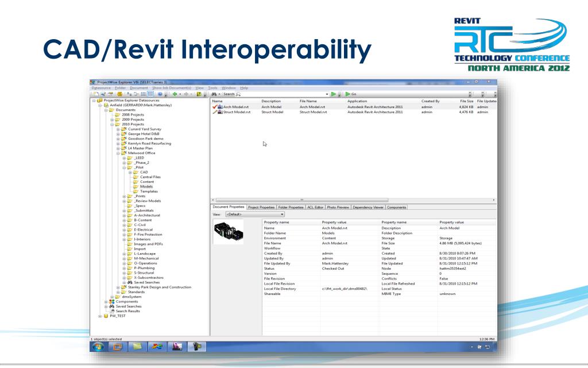This screenshot has height=368, width=588.
Task: Open the Folder menu
Action: 121,88
